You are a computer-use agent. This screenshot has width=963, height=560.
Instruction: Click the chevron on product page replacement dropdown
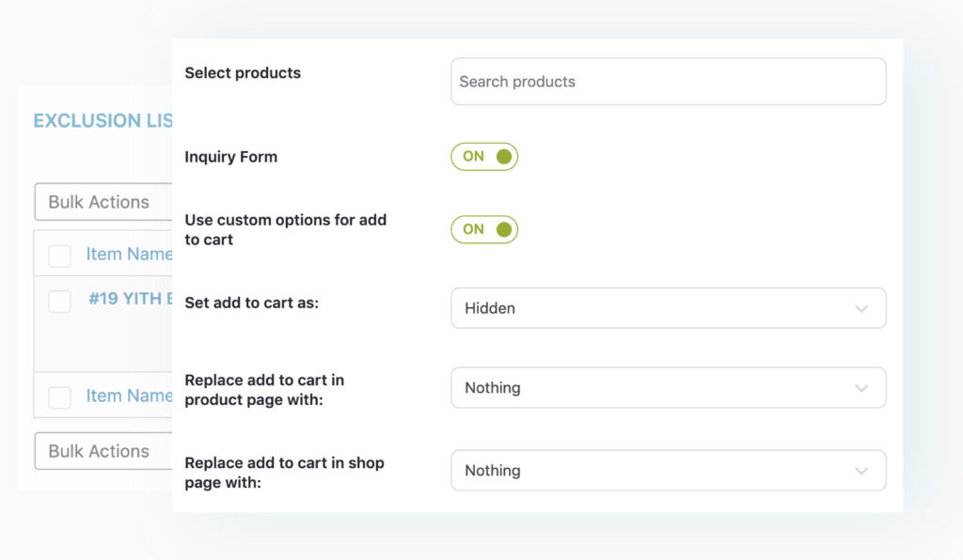(860, 387)
